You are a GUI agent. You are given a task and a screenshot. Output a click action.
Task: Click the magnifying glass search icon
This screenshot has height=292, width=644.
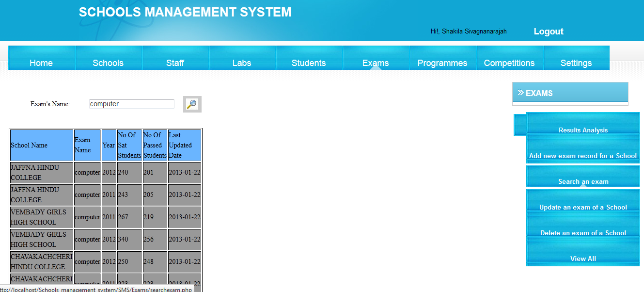[192, 104]
